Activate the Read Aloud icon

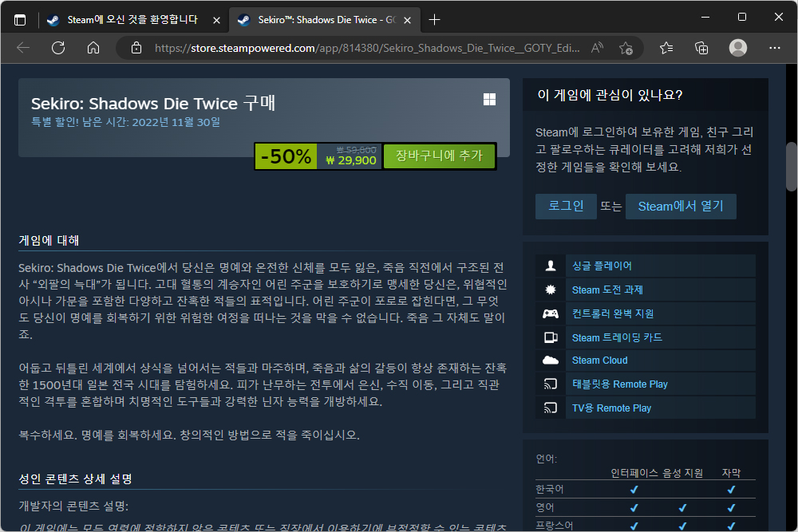click(597, 48)
